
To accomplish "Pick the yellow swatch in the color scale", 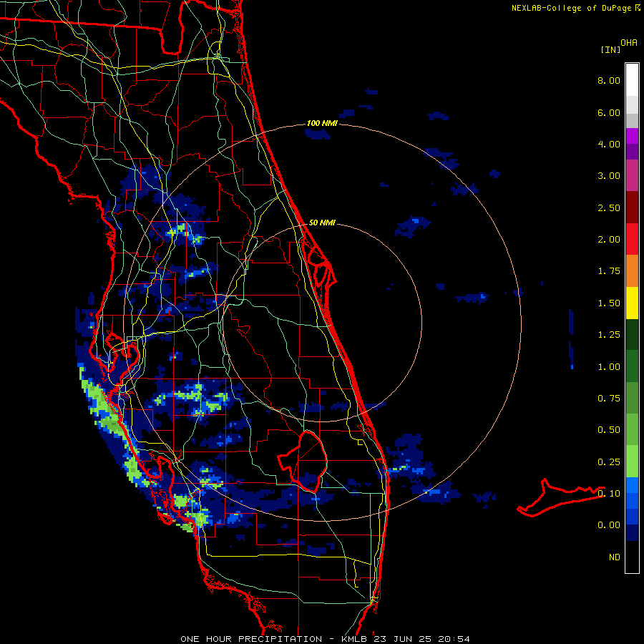I will point(632,303).
